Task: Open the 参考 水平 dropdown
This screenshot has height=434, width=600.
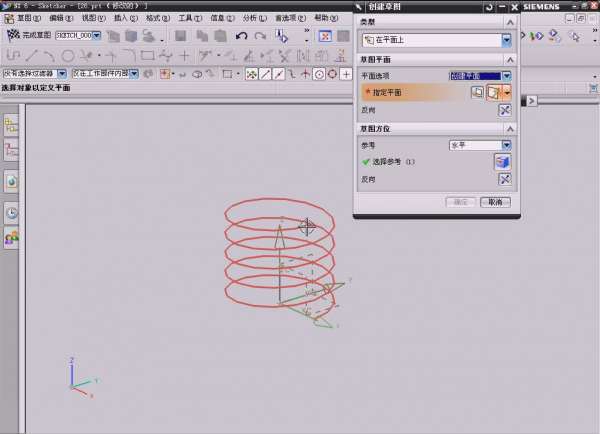Action: pos(506,145)
